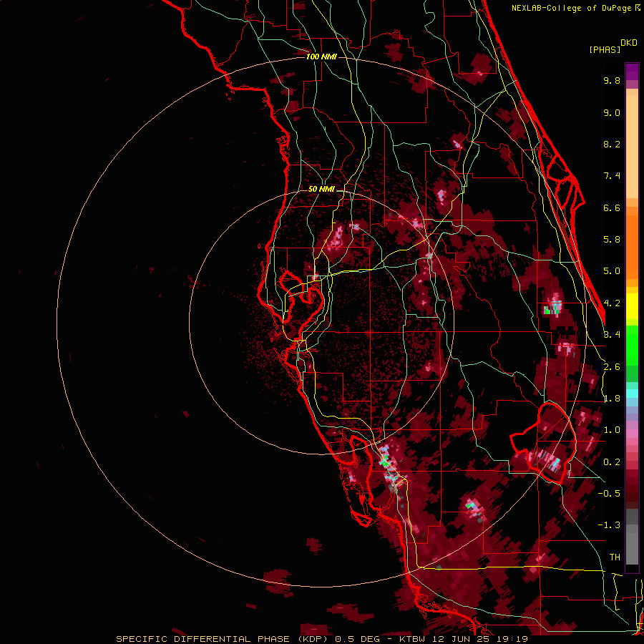Select the 50 NMI range ring label
Screen dimensions: 644x644
pyautogui.click(x=321, y=189)
